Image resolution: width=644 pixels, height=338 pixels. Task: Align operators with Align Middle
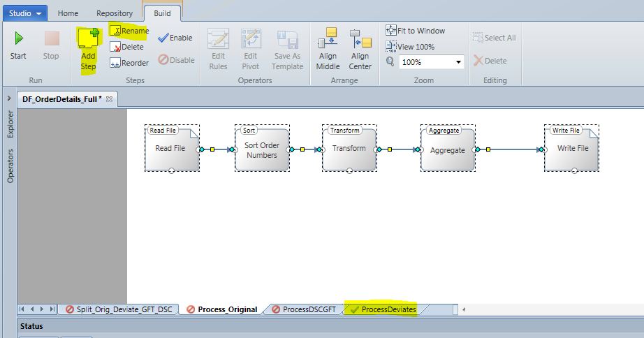[328, 49]
